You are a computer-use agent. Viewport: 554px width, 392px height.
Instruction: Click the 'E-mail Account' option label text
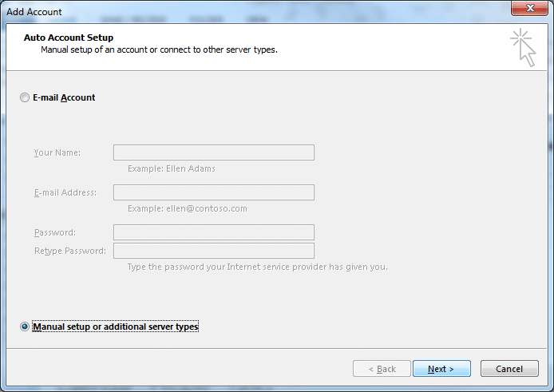coord(64,97)
